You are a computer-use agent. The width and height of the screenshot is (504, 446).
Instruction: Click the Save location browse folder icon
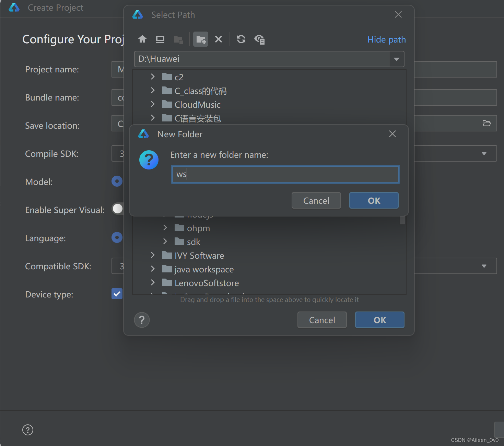click(x=487, y=123)
